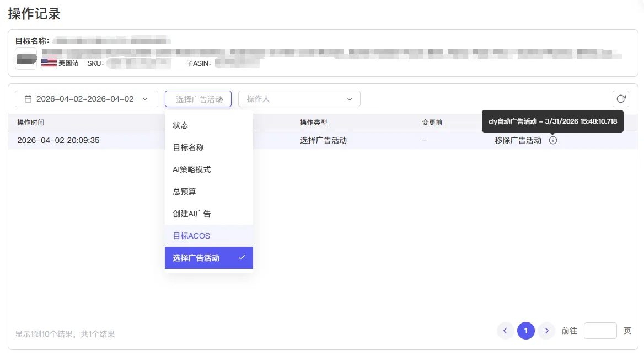
Task: Click the 目标名称 label
Action: [32, 41]
